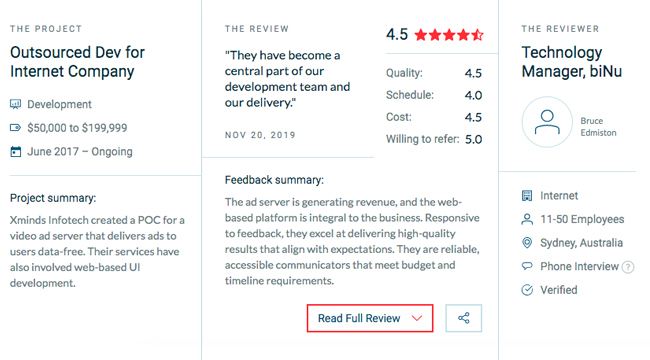Viewport: 650px width, 360px height.
Task: Click the Willing to refer score
Action: 473,139
